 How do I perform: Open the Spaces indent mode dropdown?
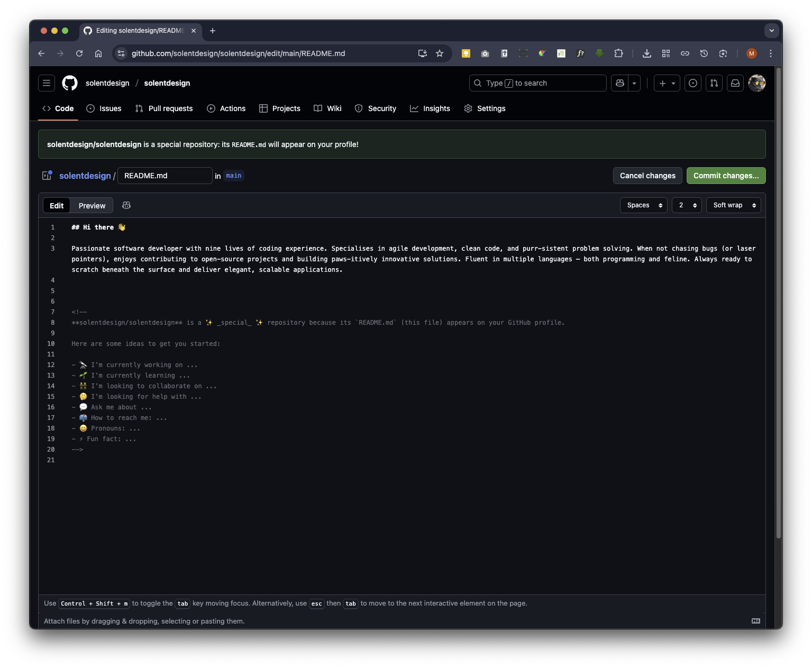(x=644, y=205)
